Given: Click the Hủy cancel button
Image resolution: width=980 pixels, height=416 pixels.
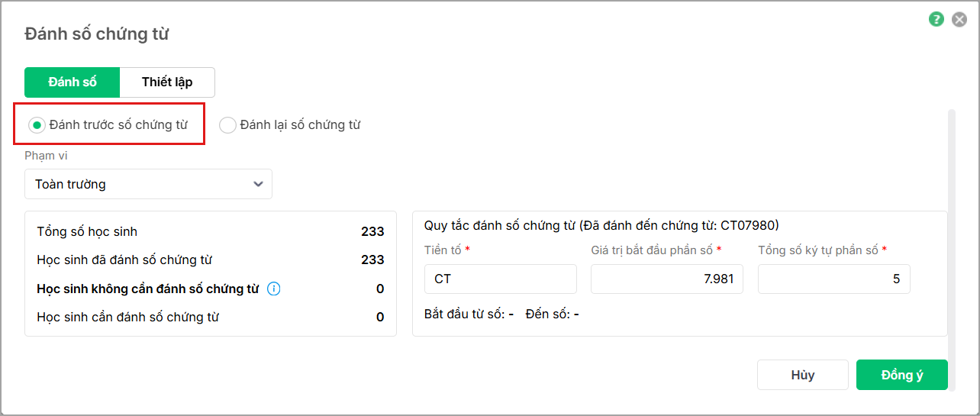Looking at the screenshot, I should coord(802,375).
